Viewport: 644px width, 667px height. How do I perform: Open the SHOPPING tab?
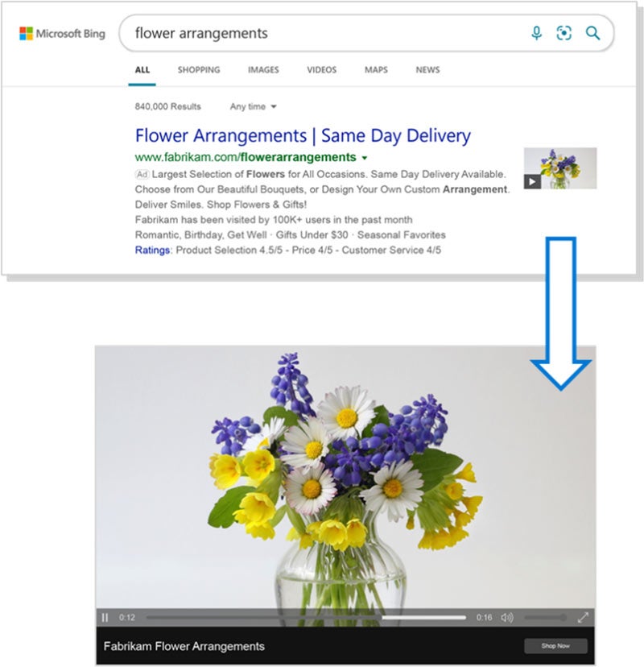point(198,70)
